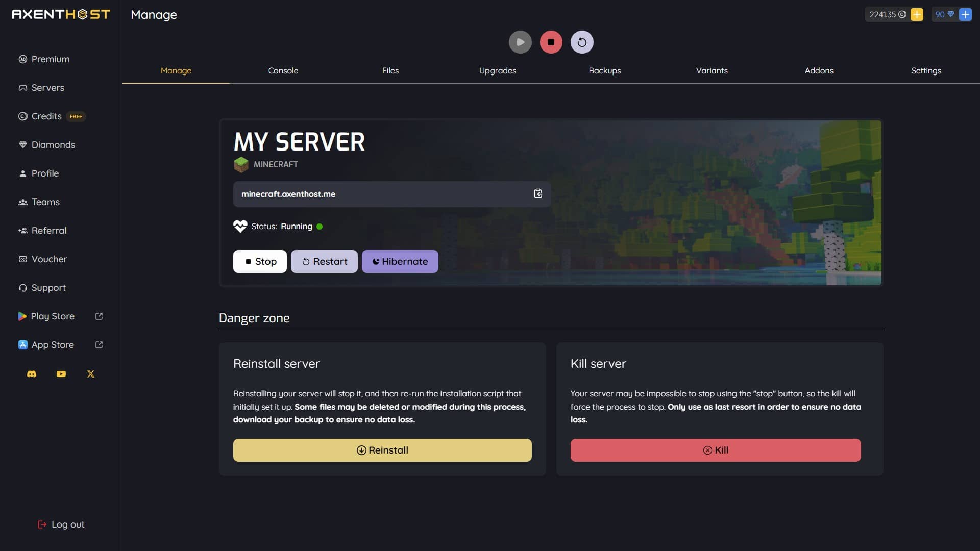Click the Minecraft game icon next to server name
Viewport: 980px width, 551px height.
[240, 164]
